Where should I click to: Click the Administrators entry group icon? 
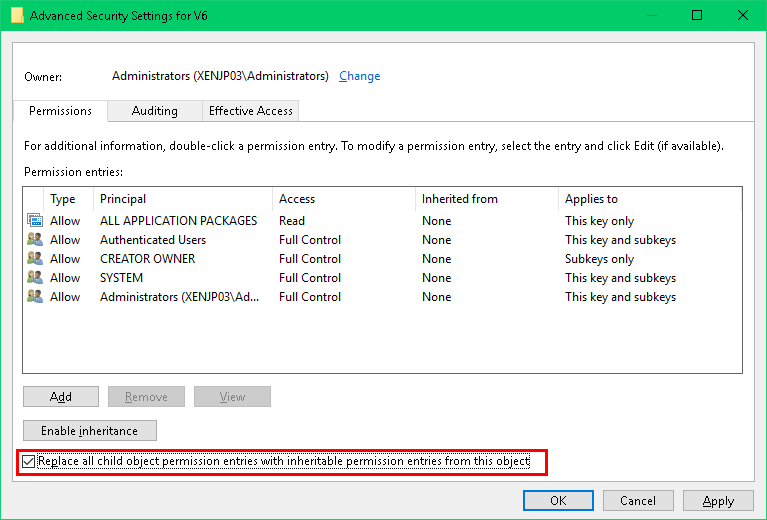35,297
